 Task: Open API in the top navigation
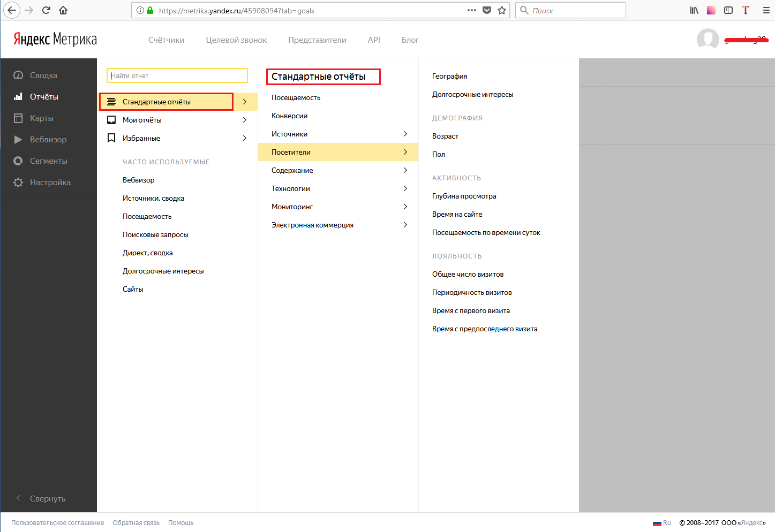pos(374,40)
